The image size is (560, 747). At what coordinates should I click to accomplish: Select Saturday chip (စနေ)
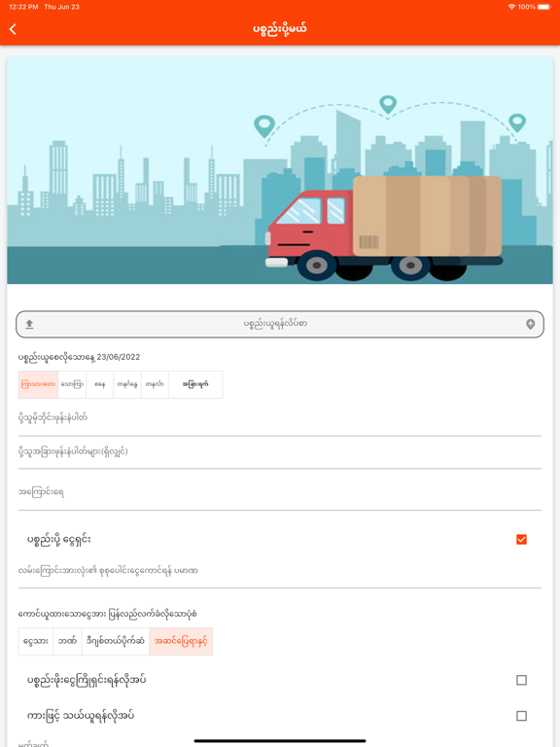coord(99,384)
